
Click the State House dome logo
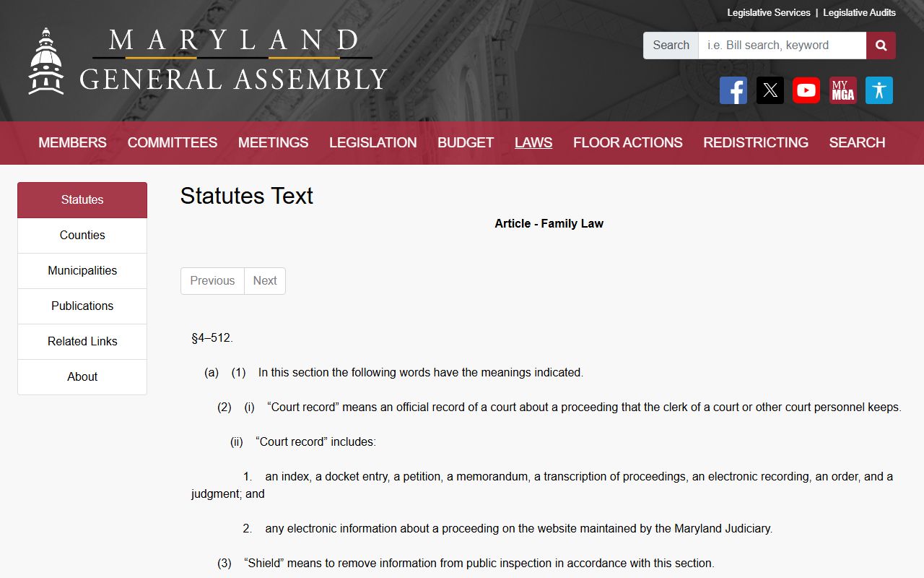[x=46, y=61]
